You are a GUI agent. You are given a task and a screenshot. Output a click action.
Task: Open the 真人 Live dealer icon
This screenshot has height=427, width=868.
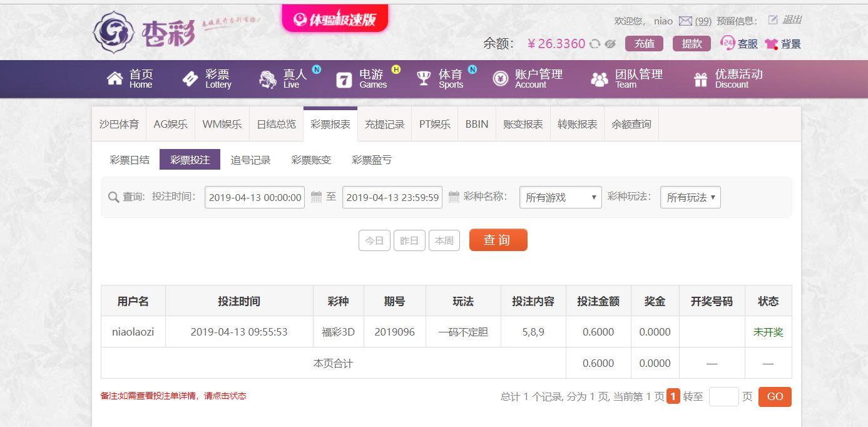[268, 79]
